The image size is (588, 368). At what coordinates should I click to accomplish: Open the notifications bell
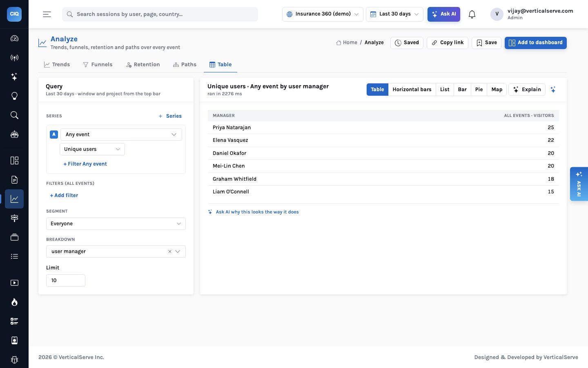tap(472, 14)
